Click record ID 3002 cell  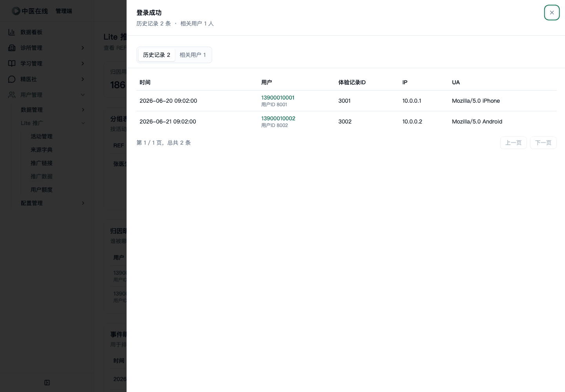pyautogui.click(x=345, y=122)
